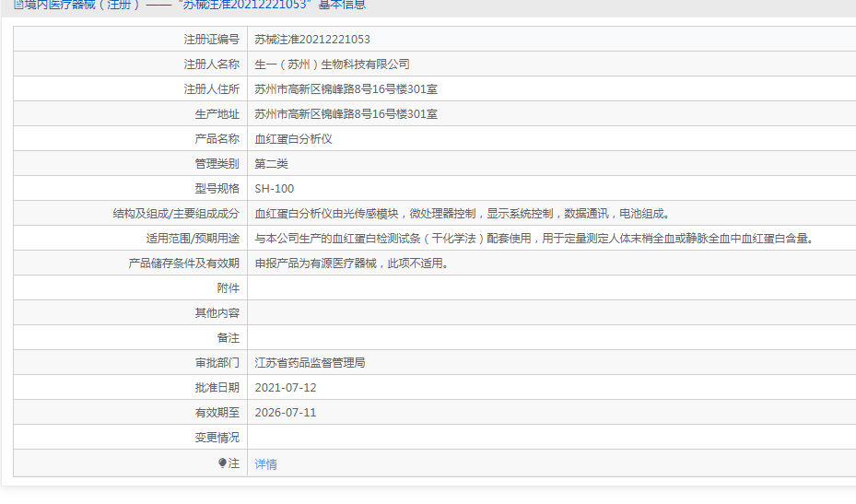The width and height of the screenshot is (856, 504).
Task: Click the 变更情况 label
Action: click(x=217, y=438)
